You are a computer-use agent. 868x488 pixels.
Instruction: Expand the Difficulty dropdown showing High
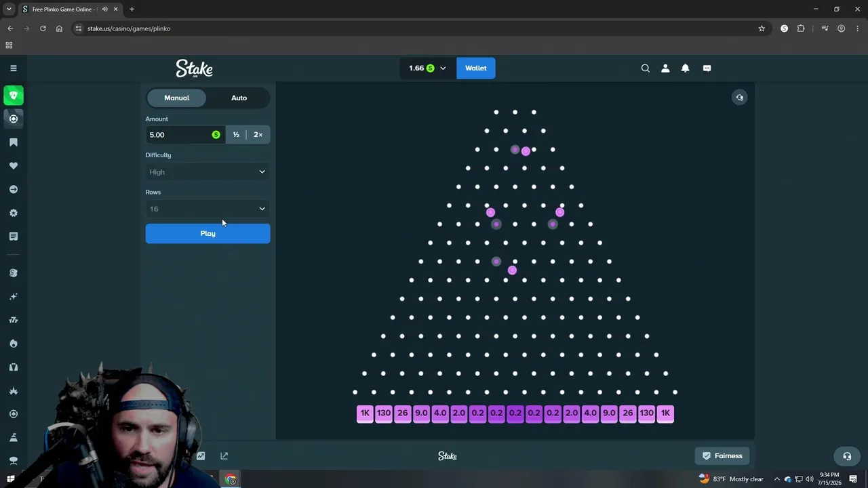tap(208, 171)
